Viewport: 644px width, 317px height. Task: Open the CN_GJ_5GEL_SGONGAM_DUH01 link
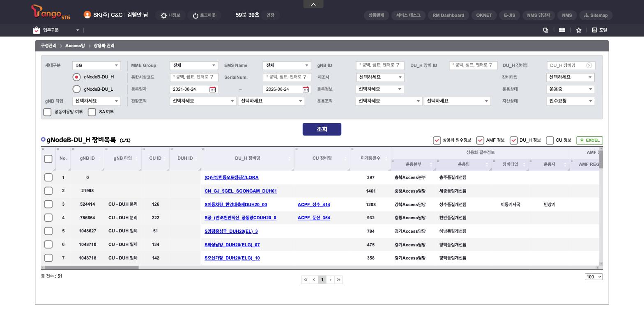click(x=241, y=191)
